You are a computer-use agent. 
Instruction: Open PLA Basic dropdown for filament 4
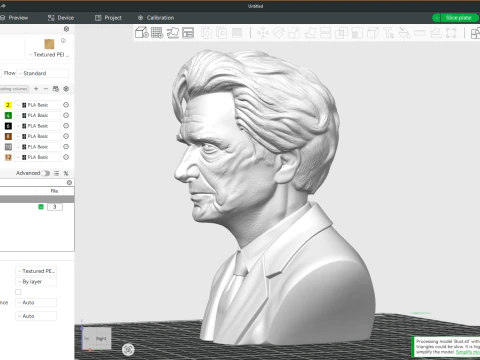[x=38, y=115]
